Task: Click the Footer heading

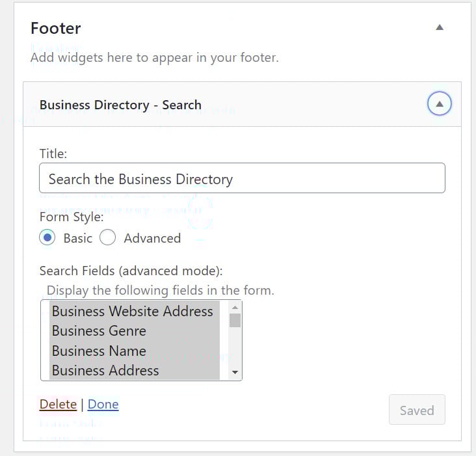Action: point(55,28)
